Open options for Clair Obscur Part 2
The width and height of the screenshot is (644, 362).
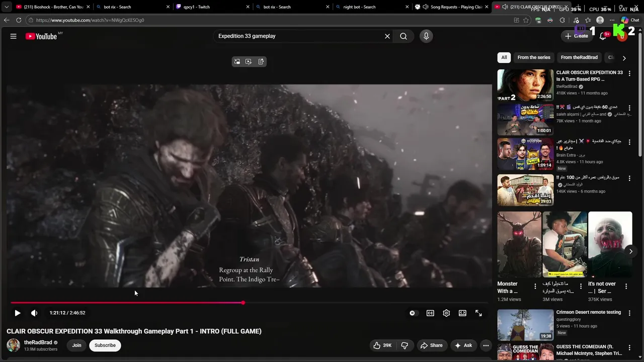629,73
